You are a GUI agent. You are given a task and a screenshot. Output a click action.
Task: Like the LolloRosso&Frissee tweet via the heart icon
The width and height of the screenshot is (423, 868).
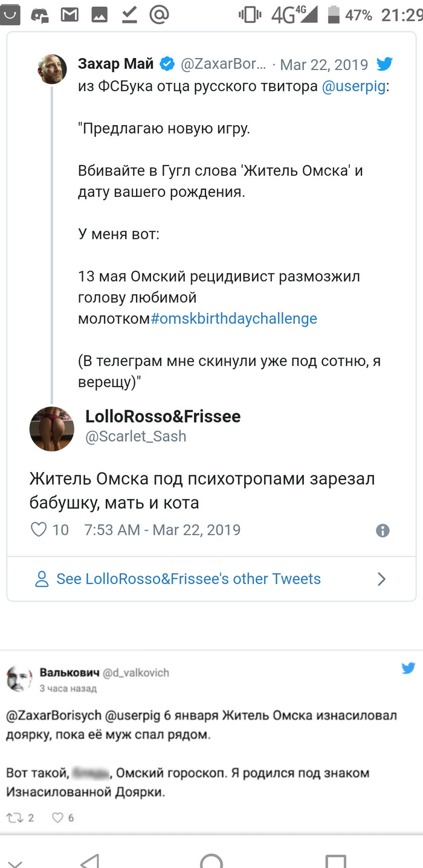[39, 530]
